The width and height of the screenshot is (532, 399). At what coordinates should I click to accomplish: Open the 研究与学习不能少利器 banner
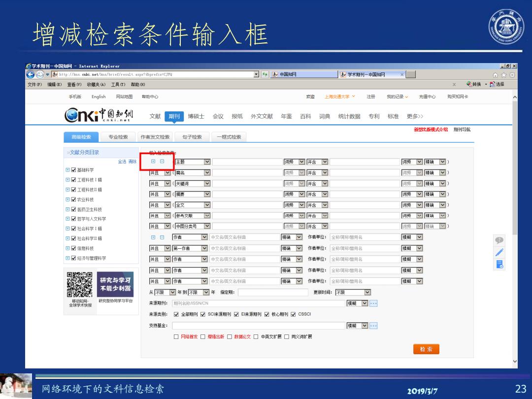[115, 284]
